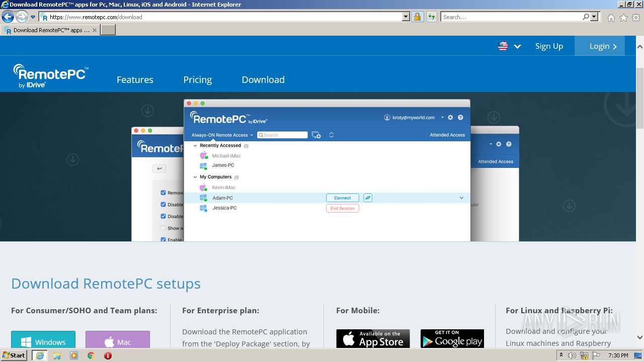The height and width of the screenshot is (362, 644).
Task: Open a new browser tab
Action: pos(108,30)
